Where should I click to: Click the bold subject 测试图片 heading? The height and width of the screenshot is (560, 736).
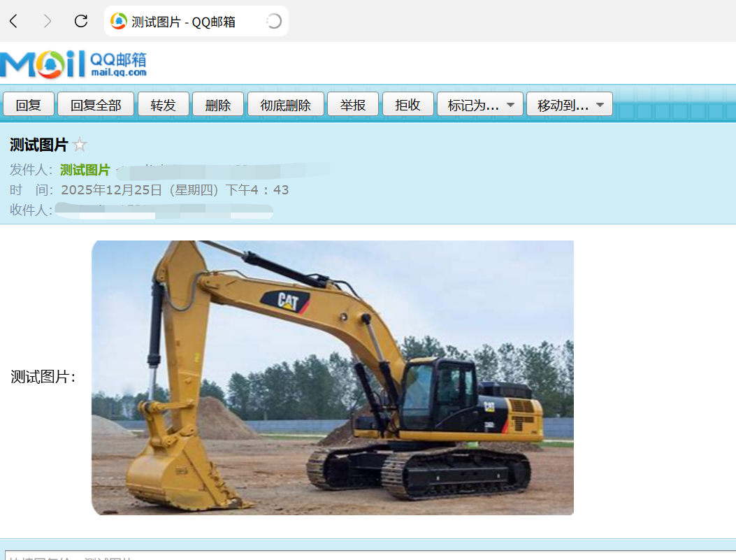click(x=39, y=145)
